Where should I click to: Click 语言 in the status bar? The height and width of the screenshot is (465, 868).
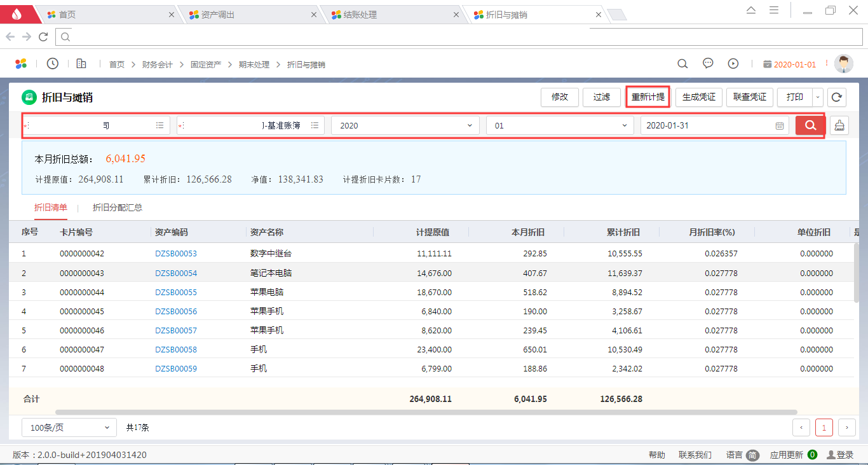(x=735, y=455)
